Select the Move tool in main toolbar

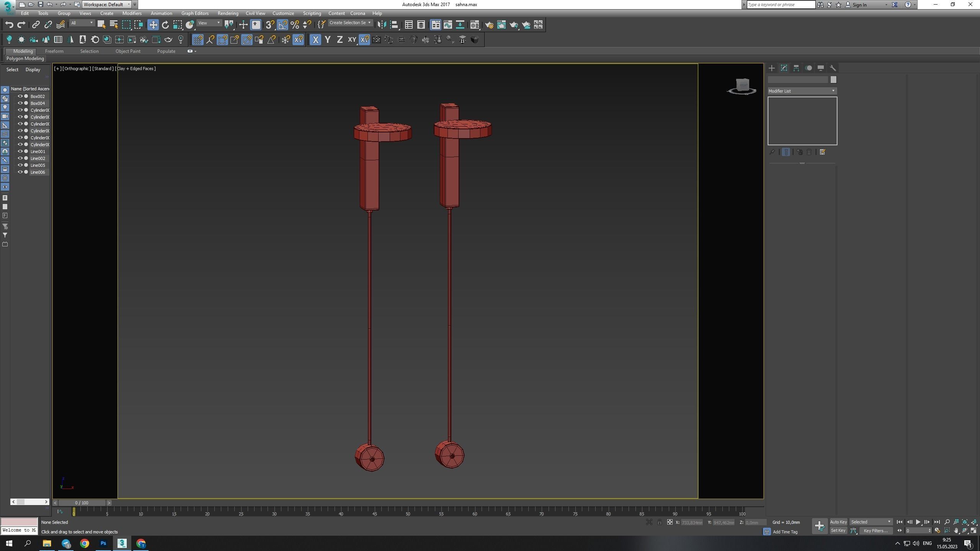click(x=153, y=25)
